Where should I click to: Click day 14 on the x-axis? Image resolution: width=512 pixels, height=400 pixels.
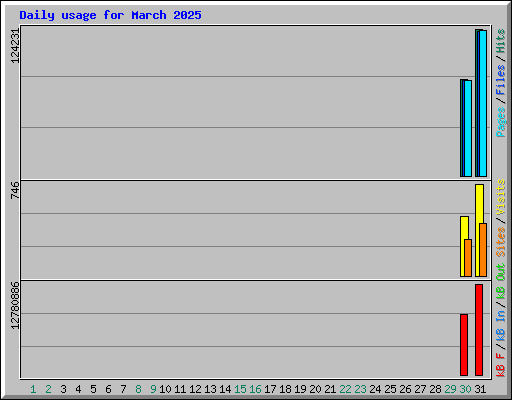(225, 389)
